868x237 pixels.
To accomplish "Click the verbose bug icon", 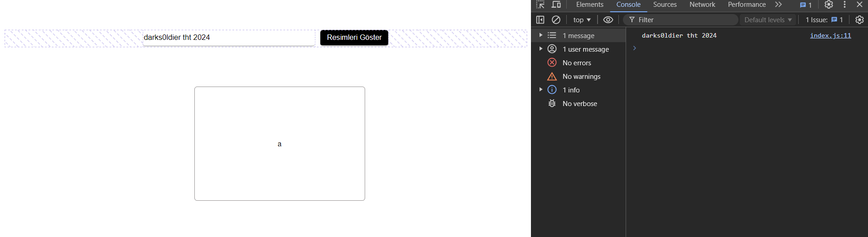I will [x=552, y=103].
